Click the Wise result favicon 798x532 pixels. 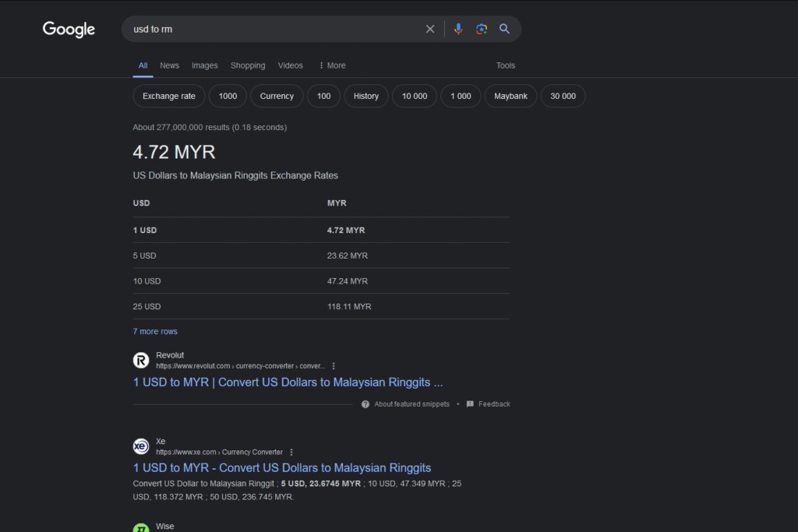coord(141,528)
